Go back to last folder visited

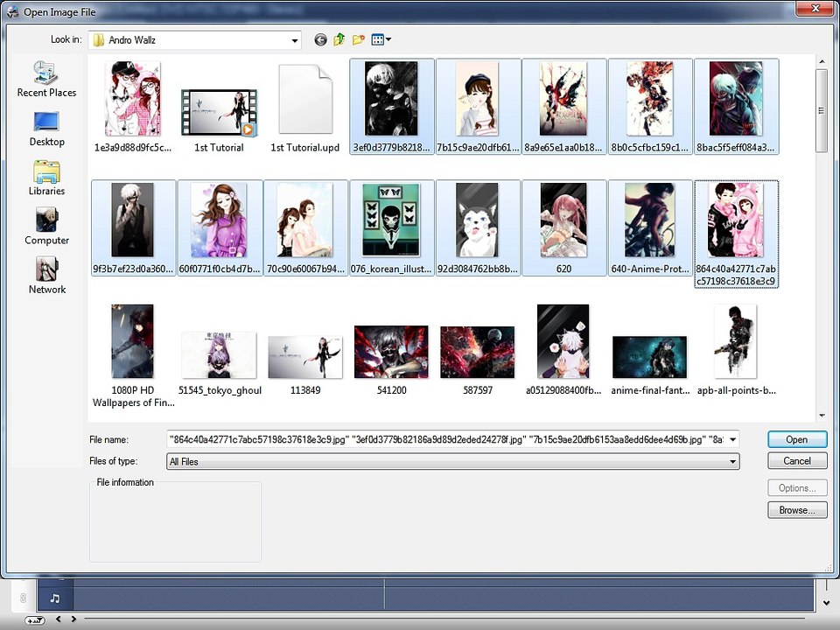[x=320, y=39]
